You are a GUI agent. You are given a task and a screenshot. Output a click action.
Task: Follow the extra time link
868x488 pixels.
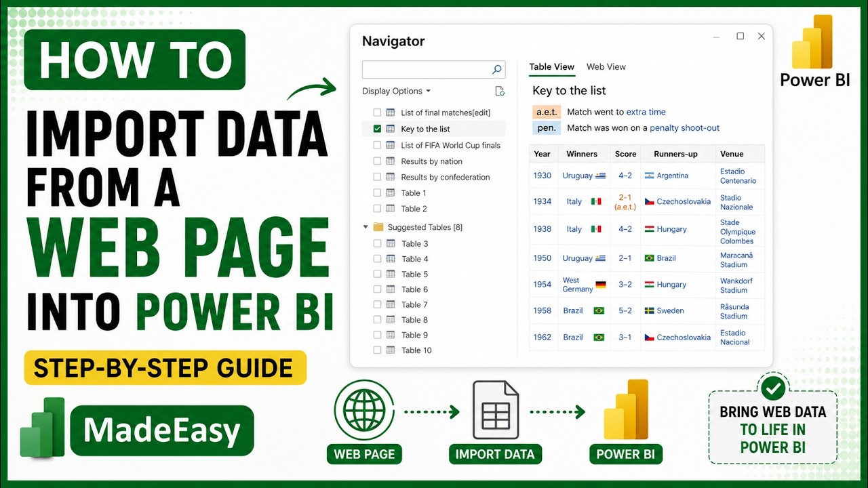(646, 112)
